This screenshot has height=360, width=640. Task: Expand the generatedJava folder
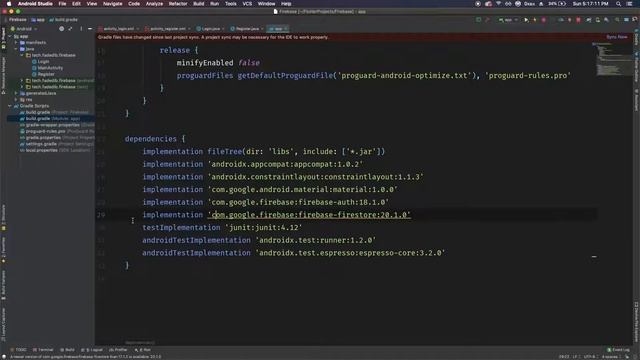pos(16,93)
